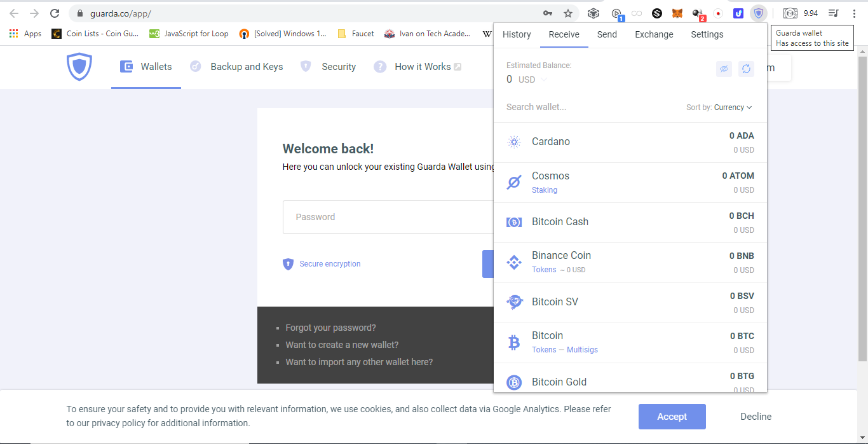Focus the Password input field
The image size is (868, 444).
(388, 218)
